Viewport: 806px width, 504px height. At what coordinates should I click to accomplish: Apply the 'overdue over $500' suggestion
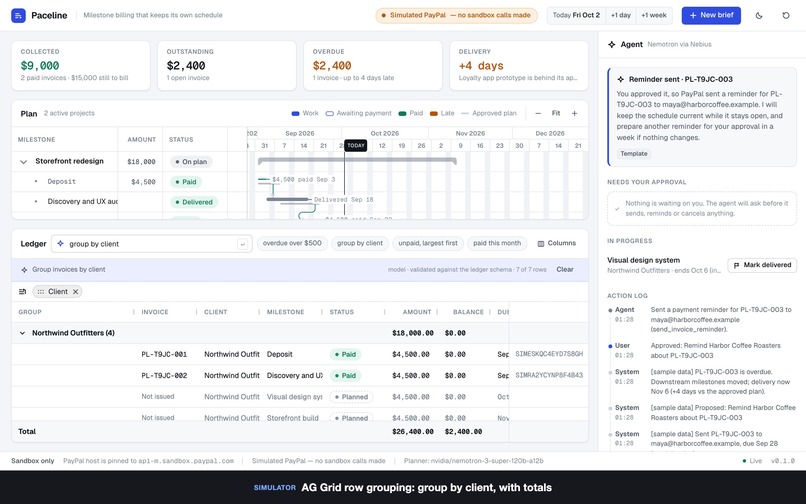tap(292, 243)
